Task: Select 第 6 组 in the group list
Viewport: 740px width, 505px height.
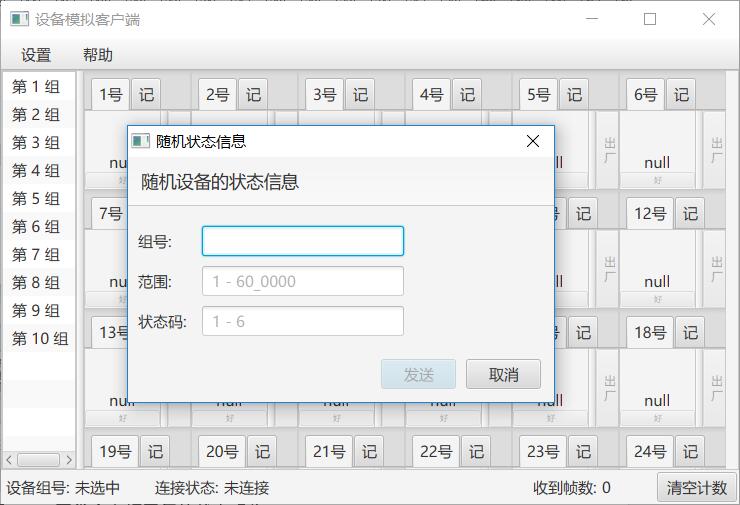Action: 39,227
